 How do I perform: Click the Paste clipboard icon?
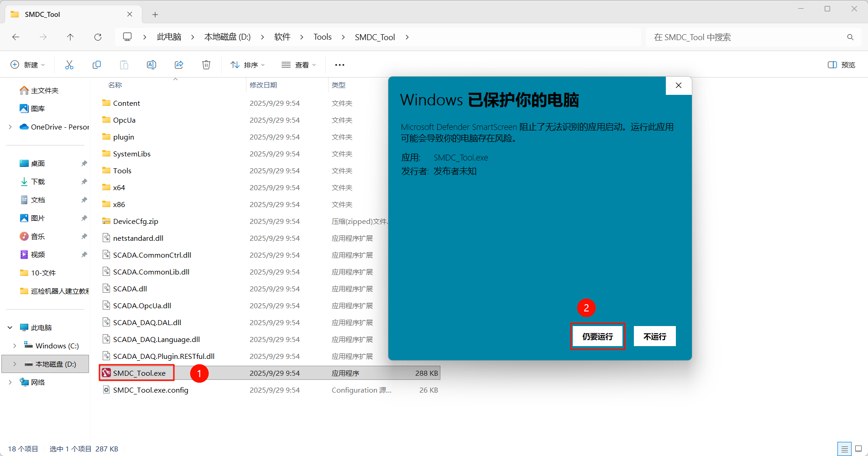pos(124,65)
